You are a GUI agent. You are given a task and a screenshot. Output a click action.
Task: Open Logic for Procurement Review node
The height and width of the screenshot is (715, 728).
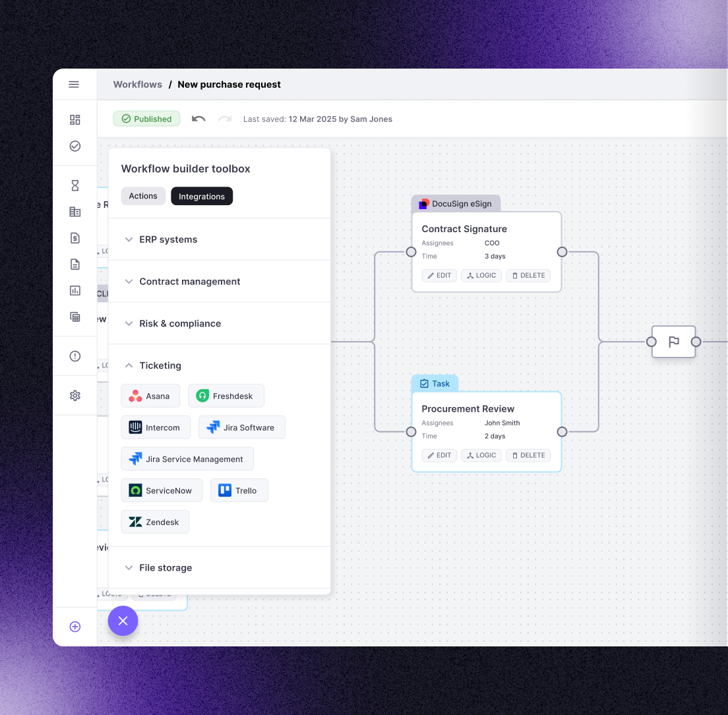(481, 456)
